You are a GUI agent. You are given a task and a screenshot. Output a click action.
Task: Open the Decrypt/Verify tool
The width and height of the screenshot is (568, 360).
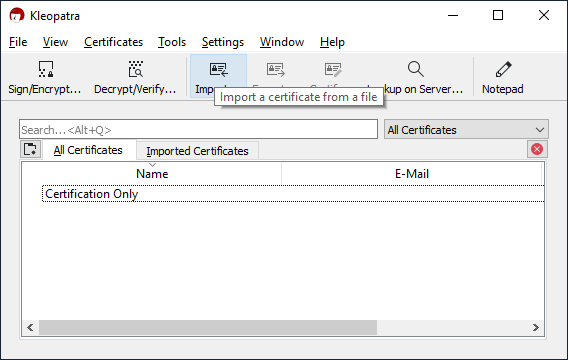tap(135, 76)
